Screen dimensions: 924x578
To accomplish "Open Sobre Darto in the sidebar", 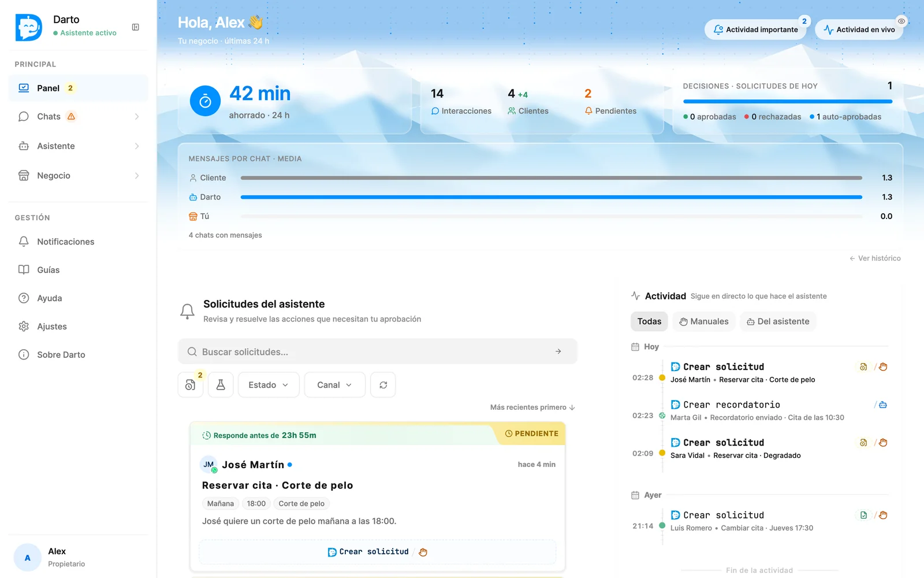I will point(78,355).
